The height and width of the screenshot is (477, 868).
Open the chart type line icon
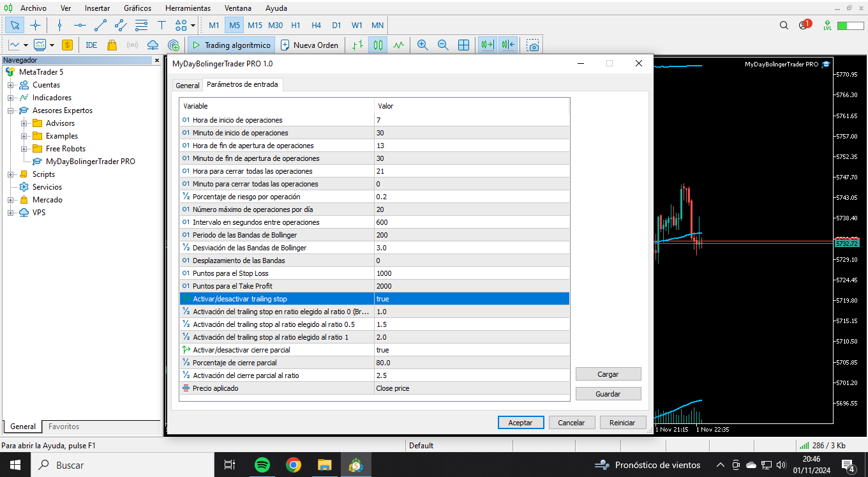pos(14,45)
